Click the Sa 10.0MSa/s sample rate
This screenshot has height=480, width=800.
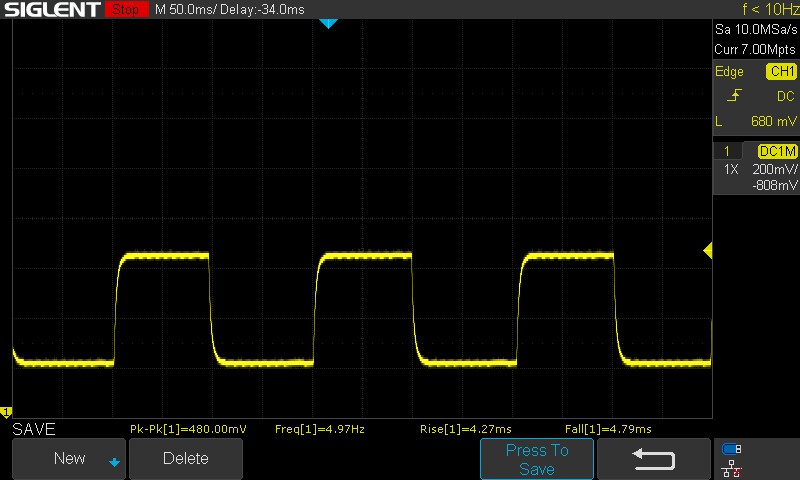pos(756,30)
